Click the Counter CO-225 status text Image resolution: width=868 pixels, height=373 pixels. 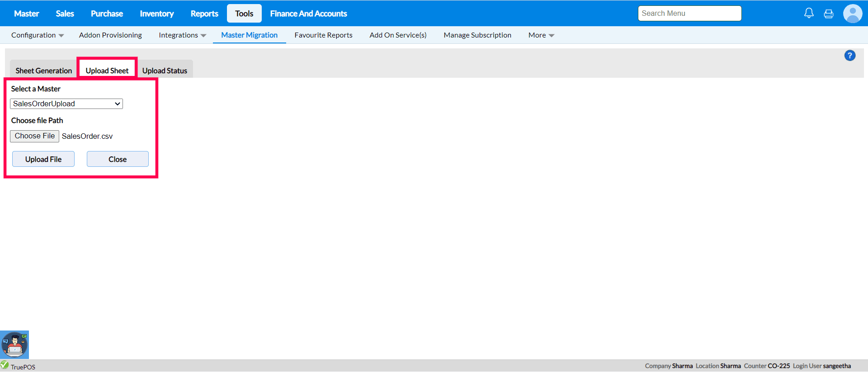click(x=767, y=366)
